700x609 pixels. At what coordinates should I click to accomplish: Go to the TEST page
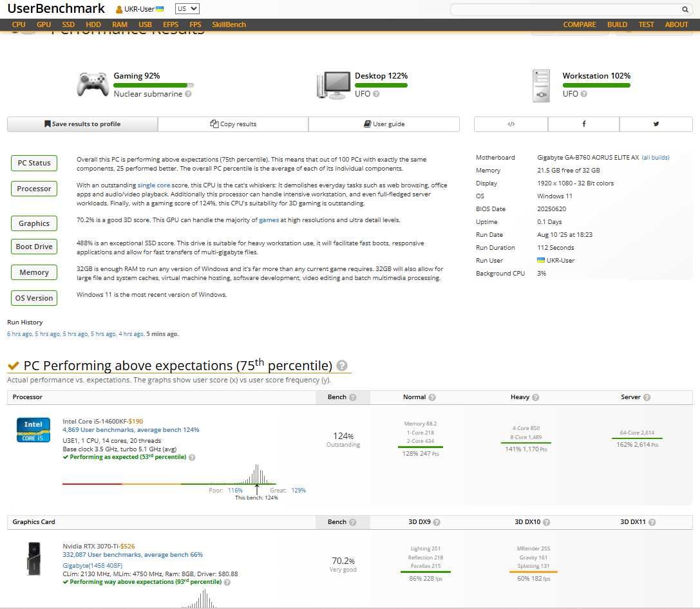(646, 24)
